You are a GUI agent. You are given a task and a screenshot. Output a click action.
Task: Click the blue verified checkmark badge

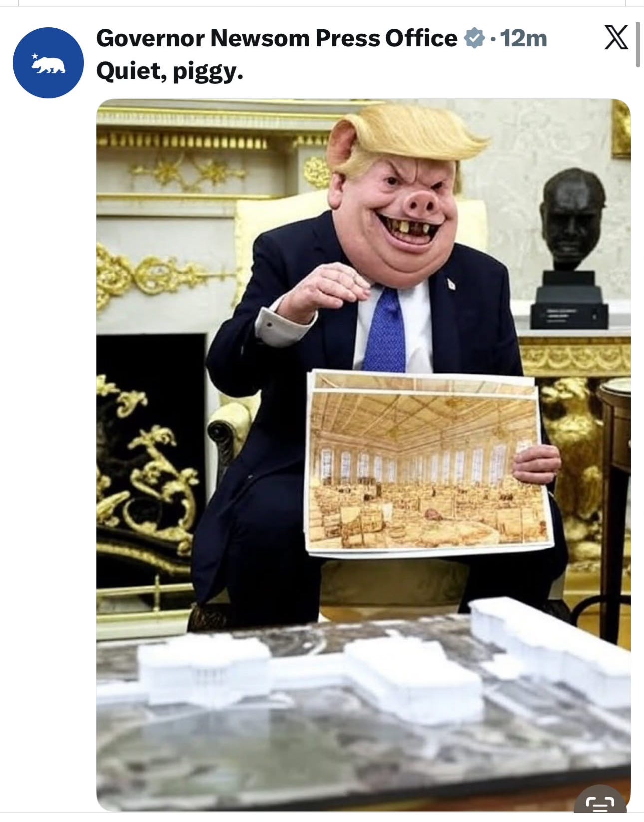coord(474,38)
